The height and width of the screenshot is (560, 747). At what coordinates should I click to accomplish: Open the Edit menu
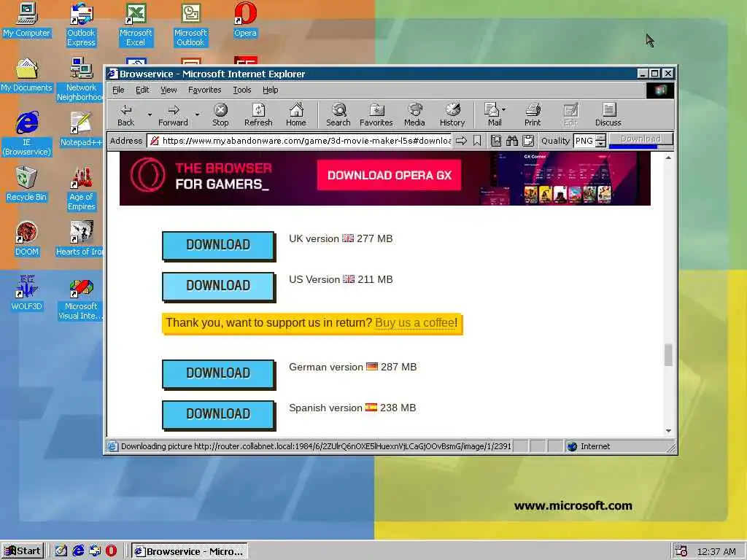[x=142, y=90]
